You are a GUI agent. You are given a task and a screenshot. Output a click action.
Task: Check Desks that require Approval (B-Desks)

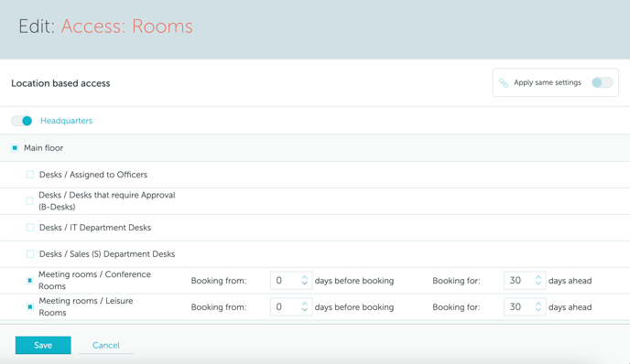pyautogui.click(x=29, y=201)
